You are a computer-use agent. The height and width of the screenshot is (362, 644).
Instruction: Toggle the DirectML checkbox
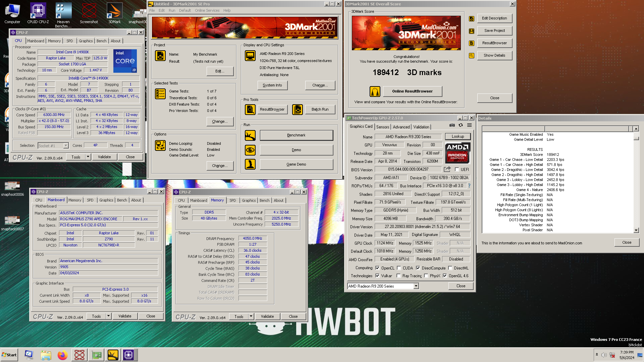coord(450,268)
